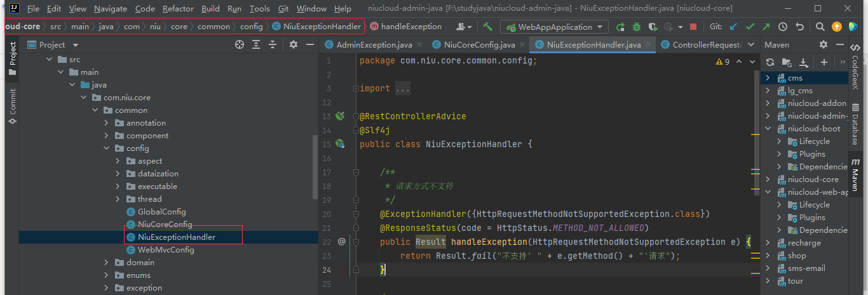
Task: Run WebAppApplication with the rerun icon
Action: [x=620, y=27]
